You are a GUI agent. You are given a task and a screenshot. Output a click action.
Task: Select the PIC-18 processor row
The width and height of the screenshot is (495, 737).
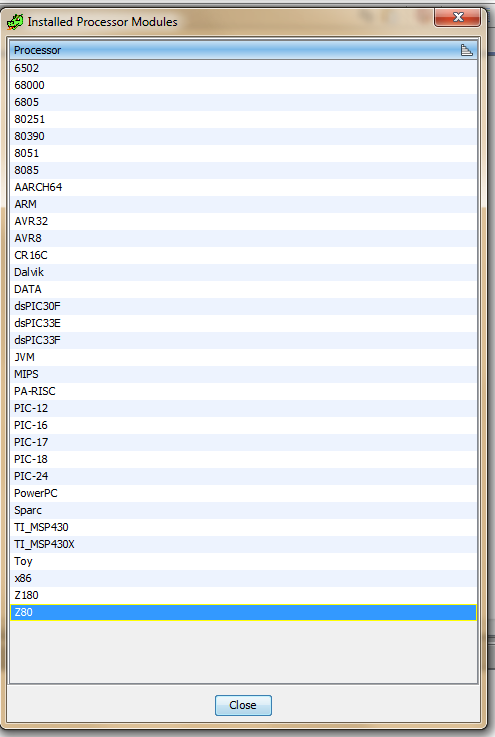[x=243, y=459]
